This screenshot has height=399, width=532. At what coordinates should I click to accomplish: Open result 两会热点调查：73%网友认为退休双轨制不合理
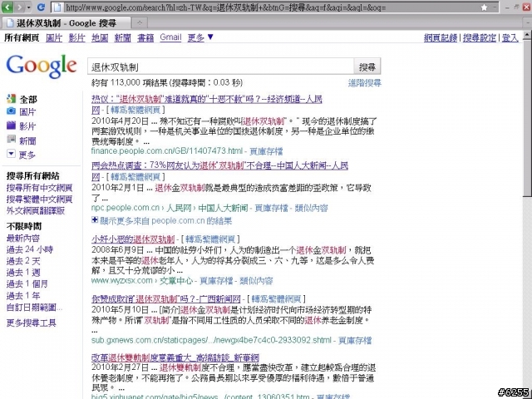pyautogui.click(x=219, y=165)
